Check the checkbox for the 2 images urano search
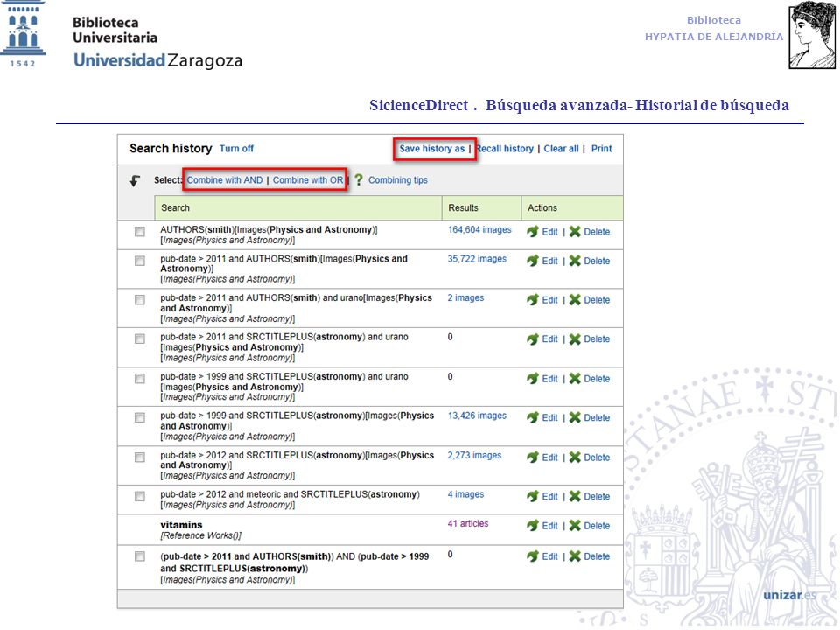This screenshot has width=840, height=630. coord(140,300)
